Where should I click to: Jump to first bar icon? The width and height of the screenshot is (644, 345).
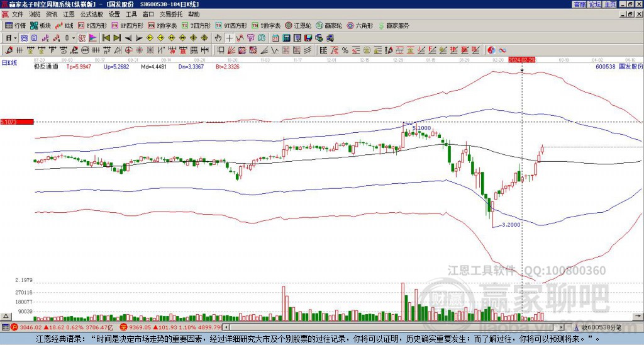(x=106, y=38)
